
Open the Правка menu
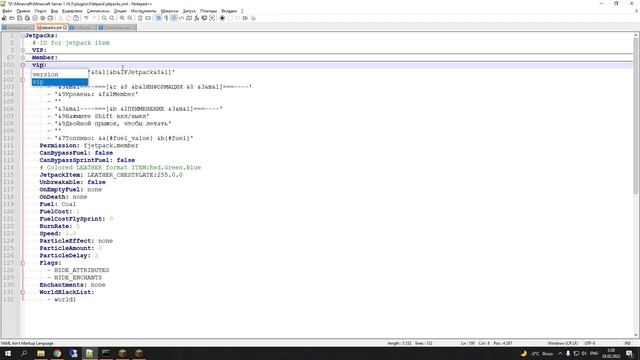point(23,11)
